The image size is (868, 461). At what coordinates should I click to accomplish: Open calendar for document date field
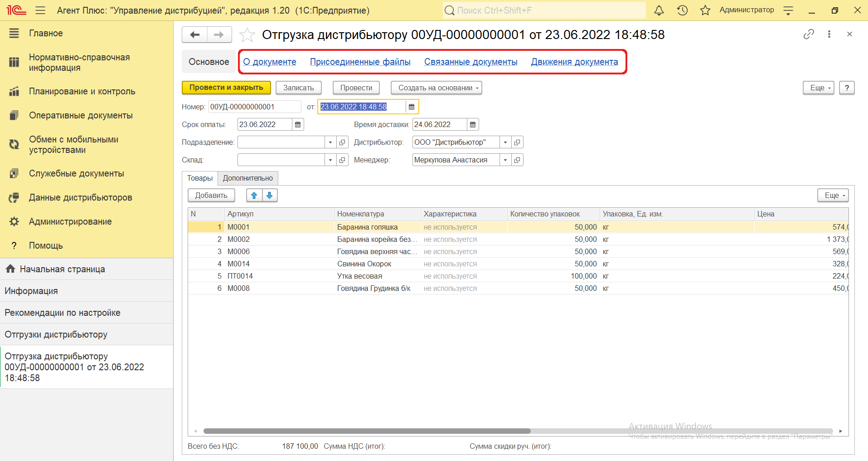pos(412,107)
